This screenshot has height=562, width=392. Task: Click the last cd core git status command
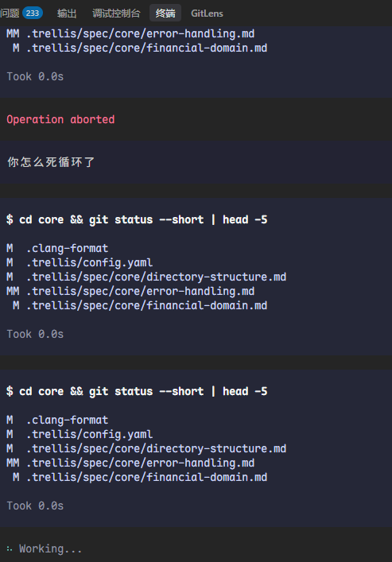(137, 391)
